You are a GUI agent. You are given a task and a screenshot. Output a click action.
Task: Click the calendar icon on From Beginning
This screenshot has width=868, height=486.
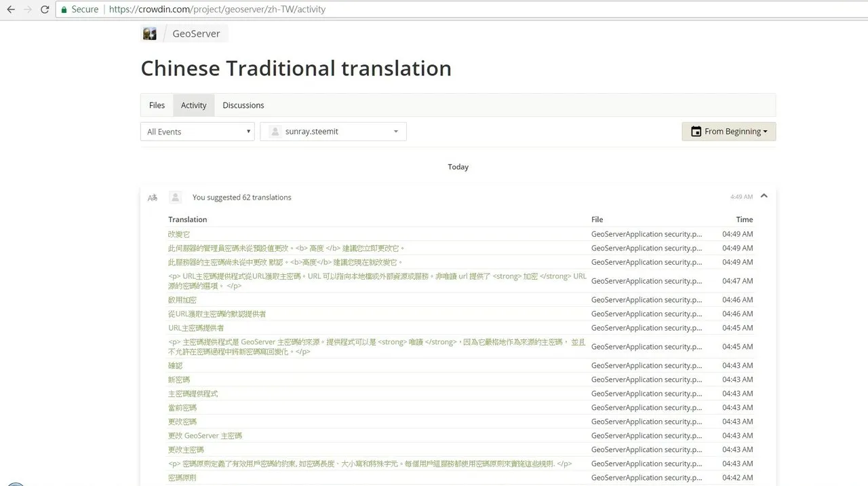(x=696, y=132)
